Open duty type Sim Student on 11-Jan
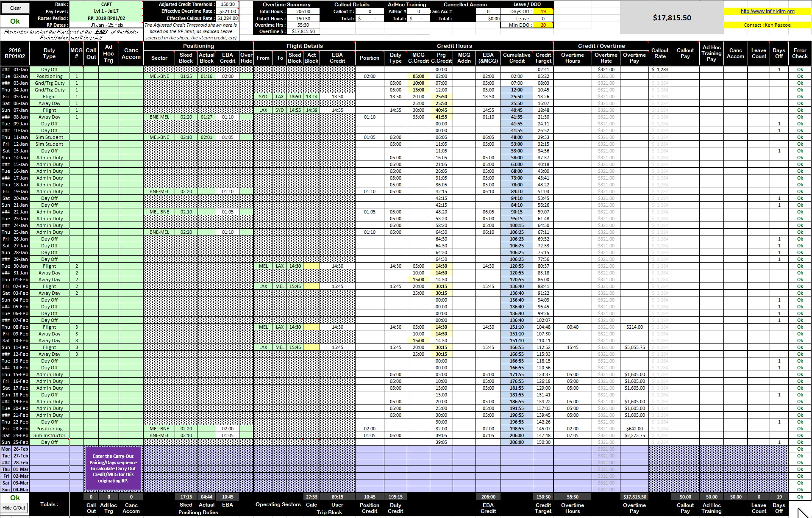812x518 pixels. coord(49,137)
